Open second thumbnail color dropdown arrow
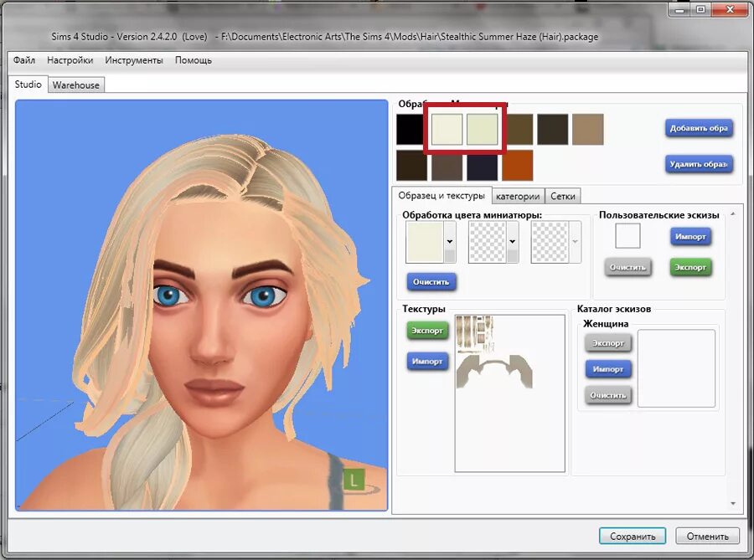Viewport: 754px width, 560px height. (x=513, y=242)
